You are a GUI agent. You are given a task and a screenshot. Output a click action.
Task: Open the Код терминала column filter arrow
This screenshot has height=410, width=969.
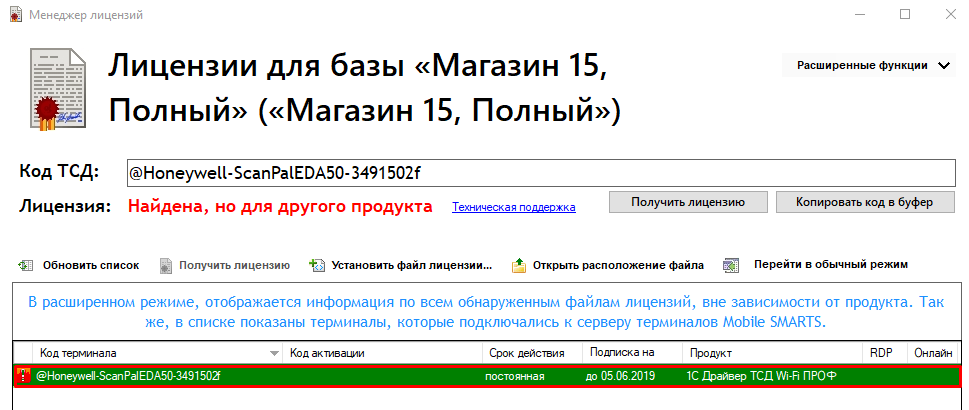pos(274,353)
